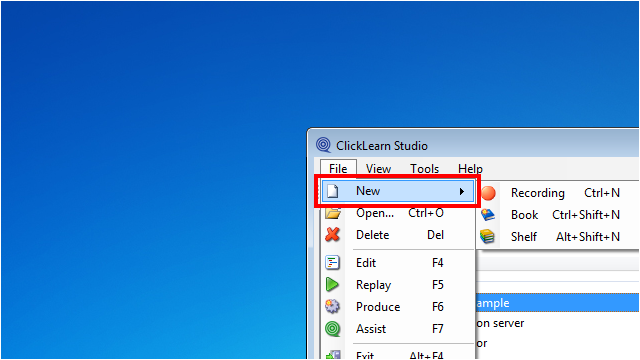The height and width of the screenshot is (360, 640).
Task: Click the Ctrl+N shortcut label for Recording
Action: pyautogui.click(x=602, y=193)
